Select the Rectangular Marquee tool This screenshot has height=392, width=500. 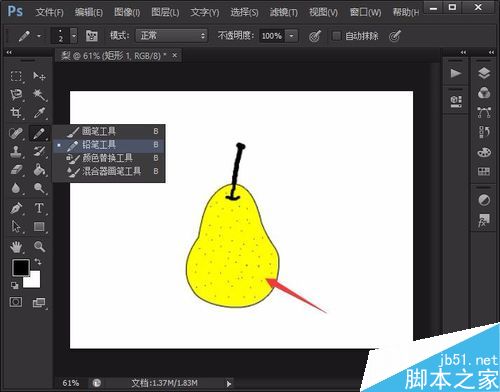click(x=16, y=76)
